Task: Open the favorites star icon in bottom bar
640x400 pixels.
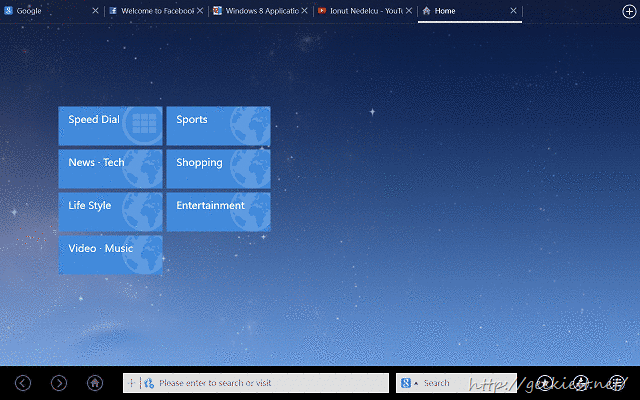Action: click(545, 382)
